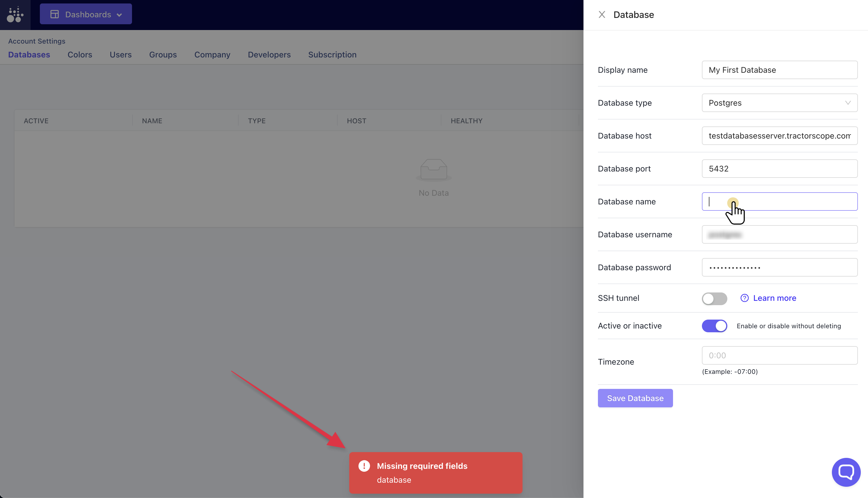Open the chat support bubble
This screenshot has width=868, height=498.
tap(846, 472)
